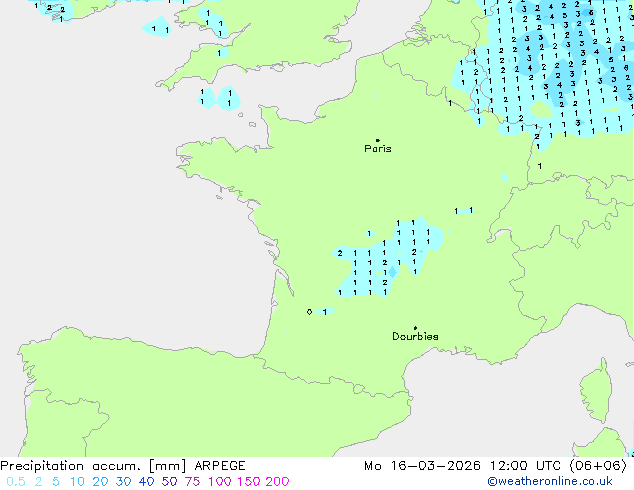This screenshot has height=490, width=634.
Task: Select the 40 legend value
Action: pos(146,482)
